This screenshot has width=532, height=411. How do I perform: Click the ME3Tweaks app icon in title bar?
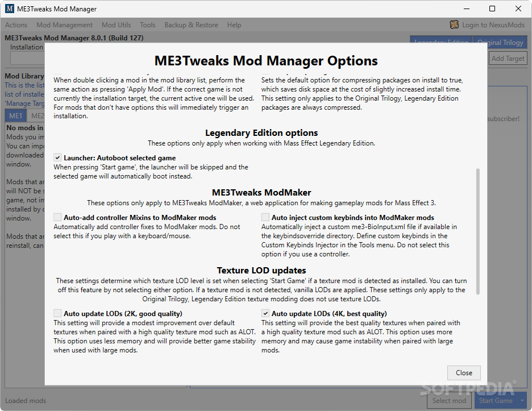tap(10, 9)
